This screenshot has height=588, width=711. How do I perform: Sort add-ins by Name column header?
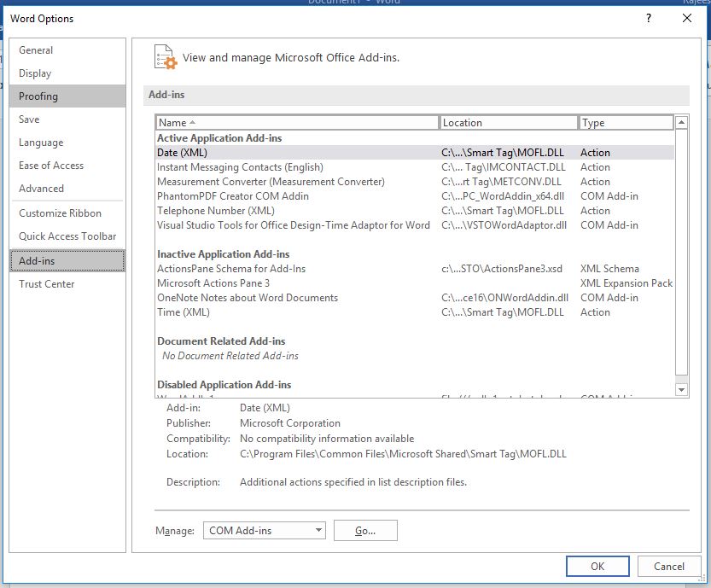(x=297, y=123)
